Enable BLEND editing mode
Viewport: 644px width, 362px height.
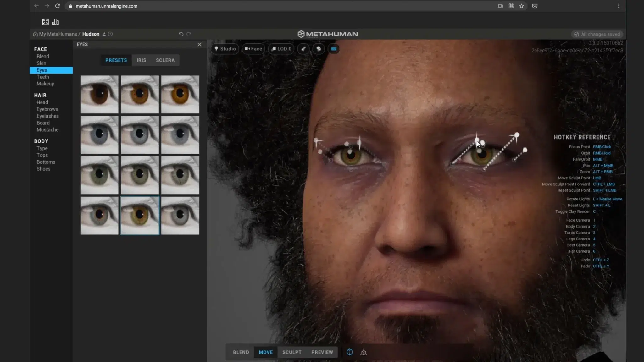241,352
